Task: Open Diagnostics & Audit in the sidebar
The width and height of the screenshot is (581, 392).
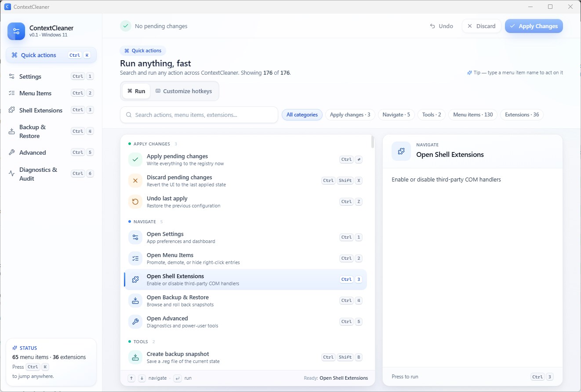Action: point(51,174)
